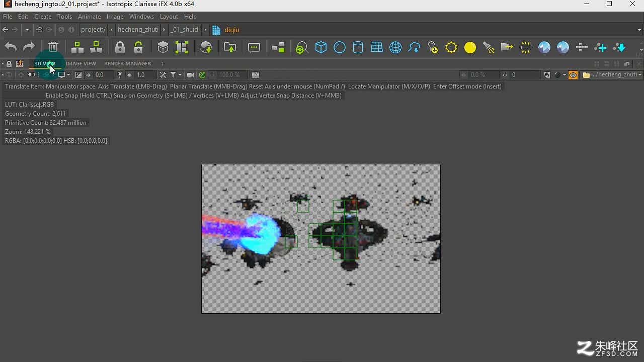Open the Create menu
The height and width of the screenshot is (362, 644).
43,17
